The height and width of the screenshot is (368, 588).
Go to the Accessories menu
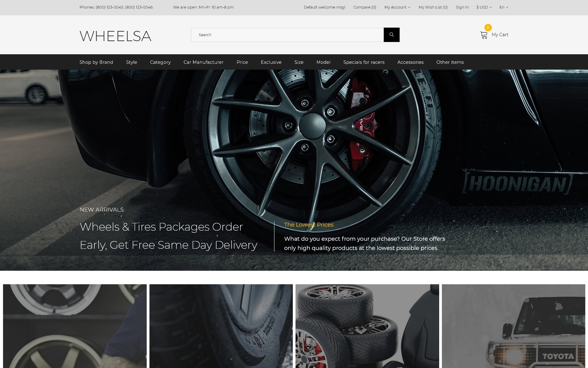[x=410, y=62]
